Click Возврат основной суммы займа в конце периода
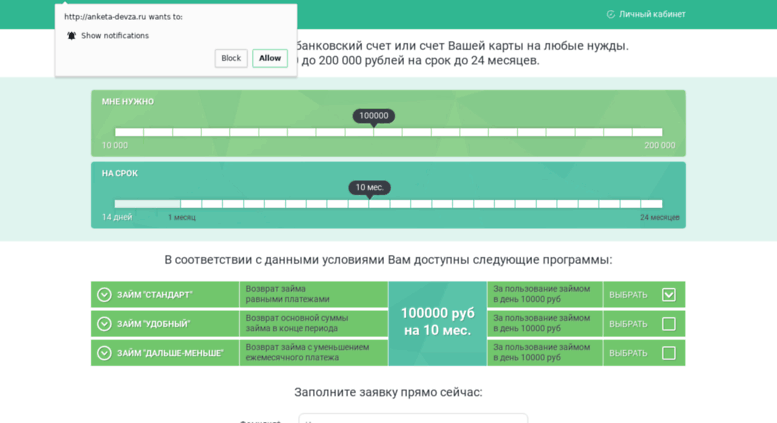The height and width of the screenshot is (423, 777). point(297,323)
